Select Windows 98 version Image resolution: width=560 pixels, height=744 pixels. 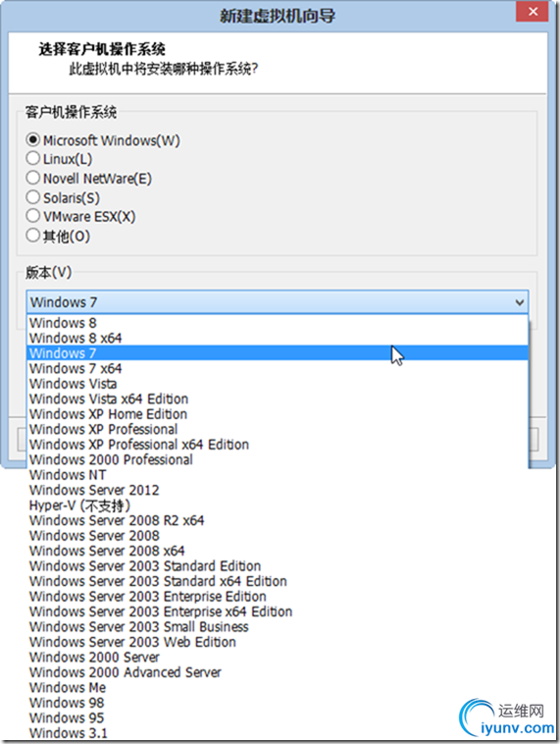pos(278,702)
